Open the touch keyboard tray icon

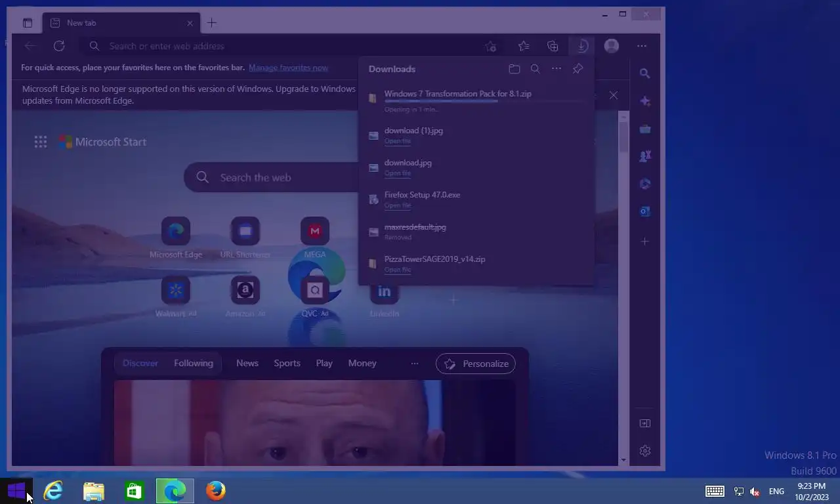[715, 491]
